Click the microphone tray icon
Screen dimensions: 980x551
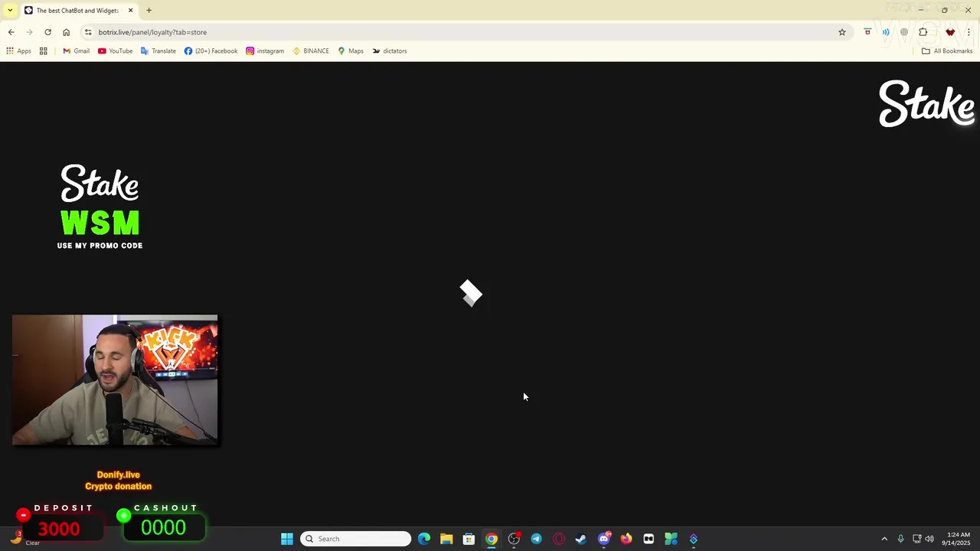[900, 539]
